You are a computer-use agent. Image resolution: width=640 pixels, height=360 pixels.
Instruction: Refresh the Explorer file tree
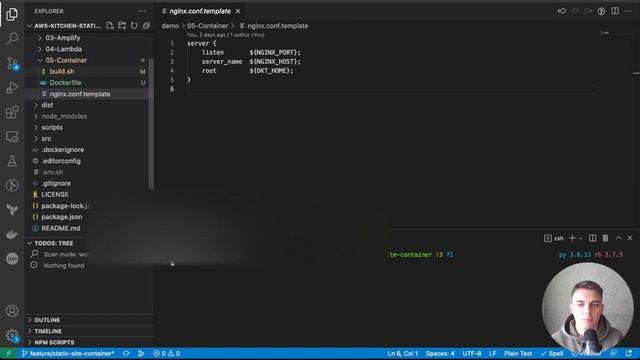click(134, 26)
